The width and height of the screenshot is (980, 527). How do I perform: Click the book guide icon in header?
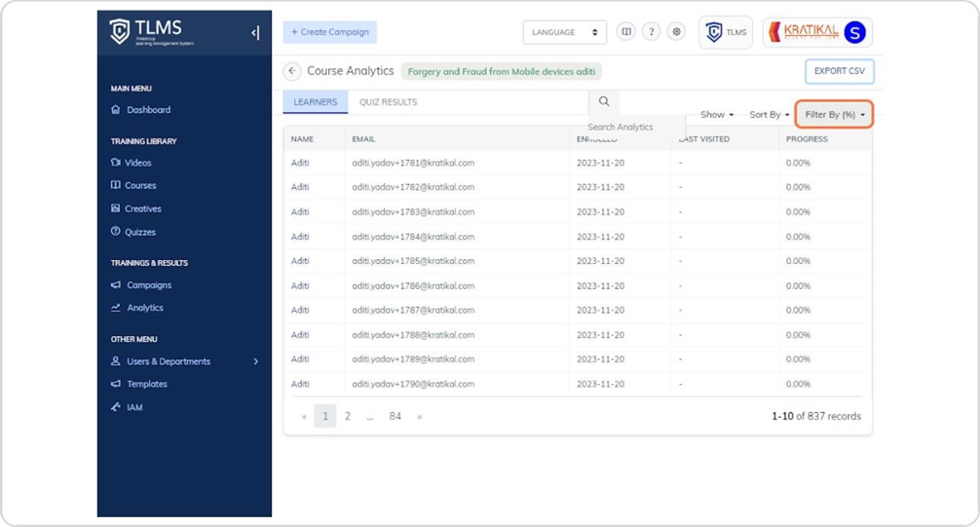click(625, 31)
